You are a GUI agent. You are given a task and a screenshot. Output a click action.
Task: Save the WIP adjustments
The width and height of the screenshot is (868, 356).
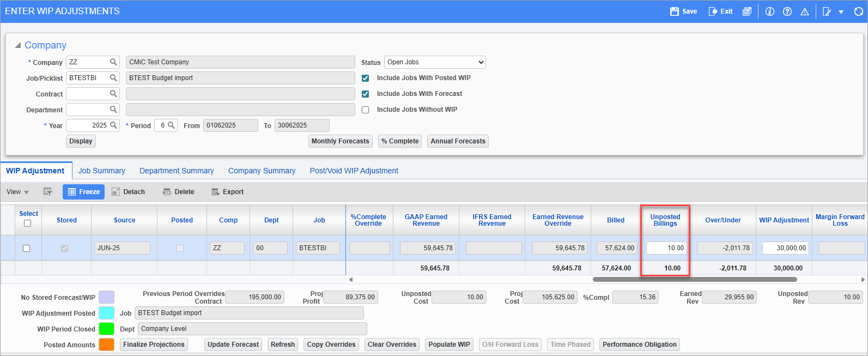tap(683, 11)
